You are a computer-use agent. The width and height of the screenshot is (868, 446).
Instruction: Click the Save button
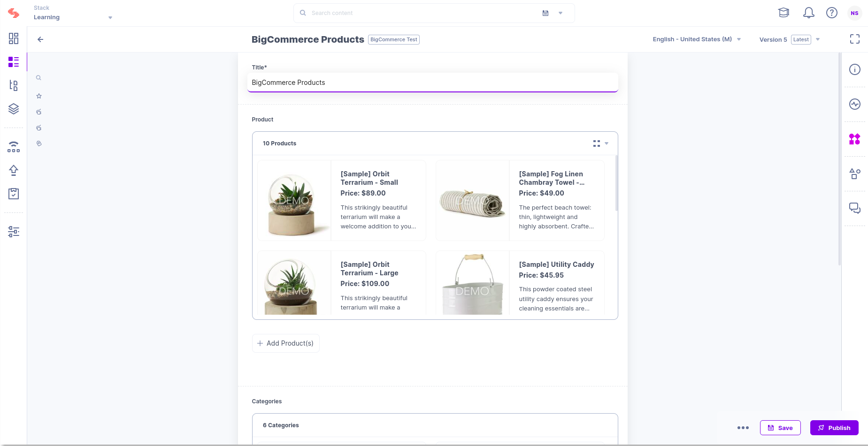pos(780,428)
